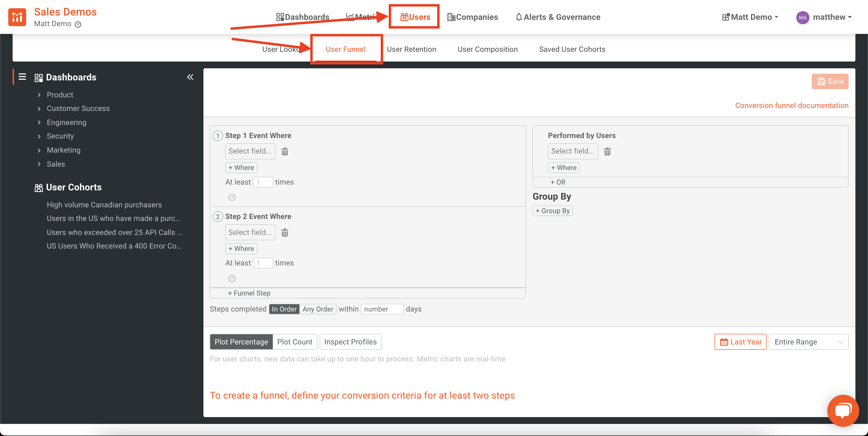
Task: Open Performed by Users Select field dropdown
Action: 573,151
